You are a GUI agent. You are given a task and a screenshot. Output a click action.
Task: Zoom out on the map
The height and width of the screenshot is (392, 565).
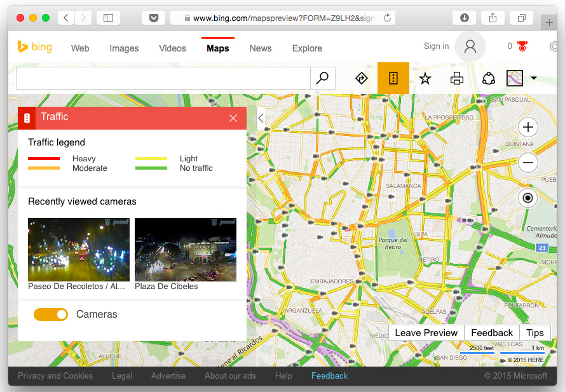point(528,163)
